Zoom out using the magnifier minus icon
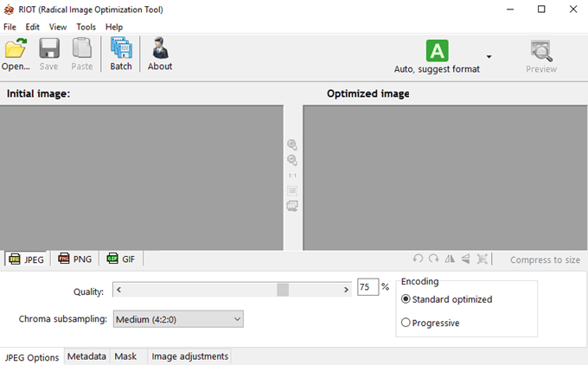Viewport: 588px width, 365px height. [x=292, y=160]
